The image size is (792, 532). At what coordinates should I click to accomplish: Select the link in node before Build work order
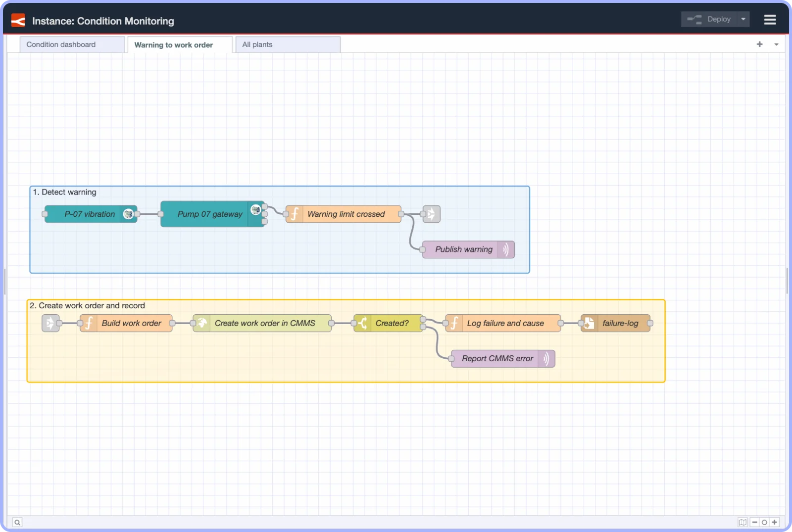[50, 323]
